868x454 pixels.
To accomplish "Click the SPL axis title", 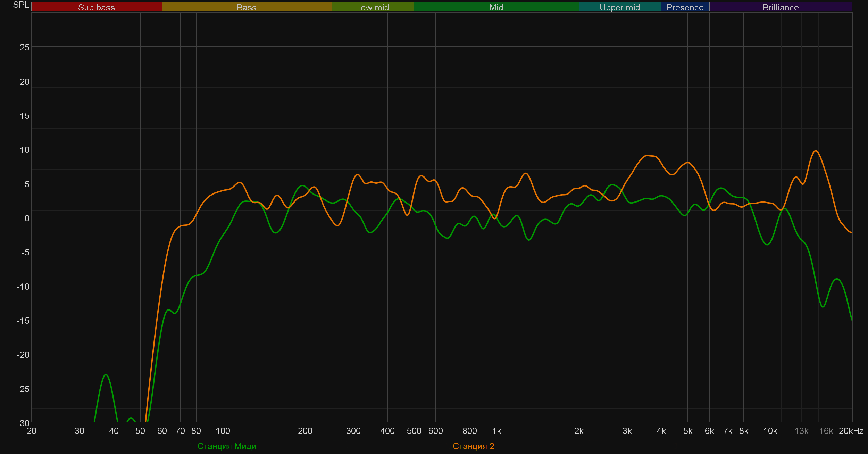I will 21,5.
